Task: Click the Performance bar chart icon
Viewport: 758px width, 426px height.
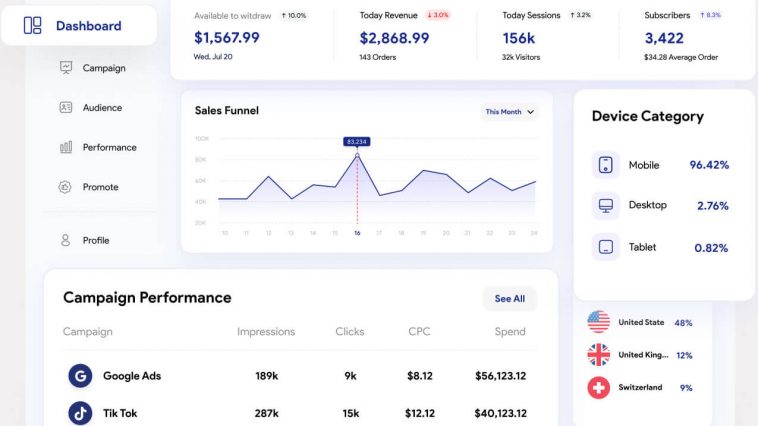Action: click(66, 147)
